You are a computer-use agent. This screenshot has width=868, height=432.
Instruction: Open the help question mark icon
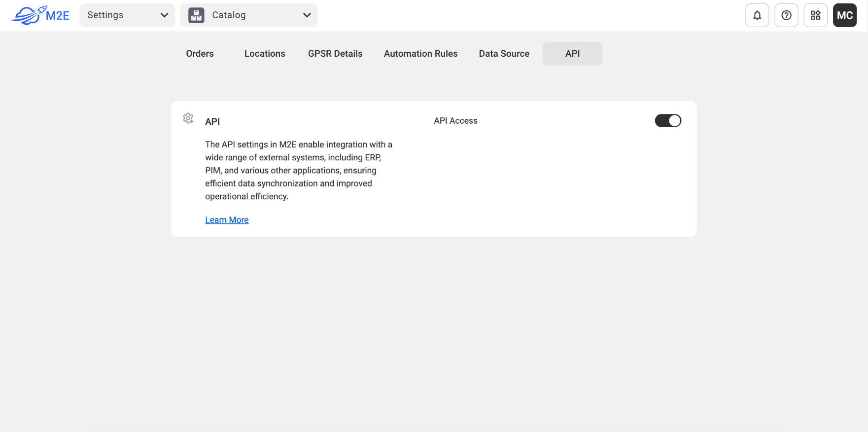point(786,15)
